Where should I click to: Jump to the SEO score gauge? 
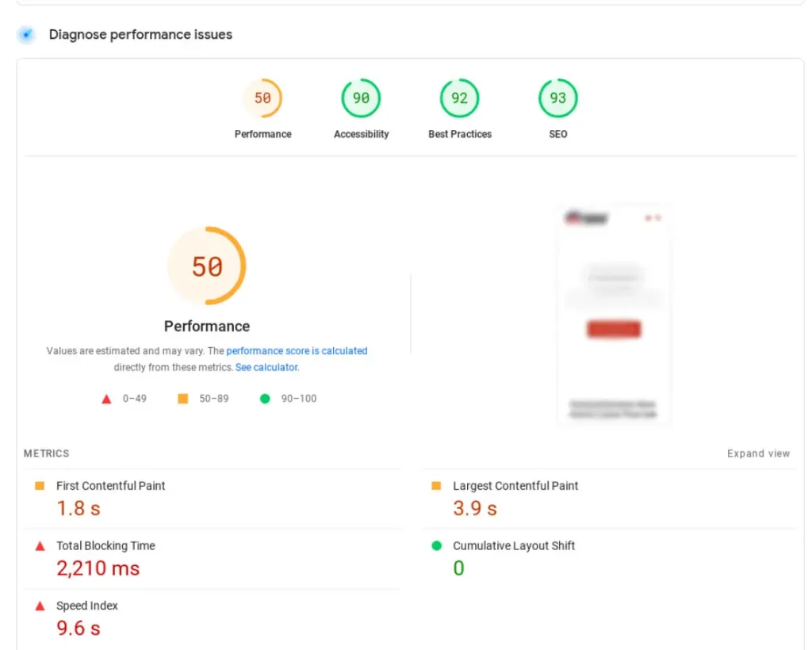(x=558, y=99)
